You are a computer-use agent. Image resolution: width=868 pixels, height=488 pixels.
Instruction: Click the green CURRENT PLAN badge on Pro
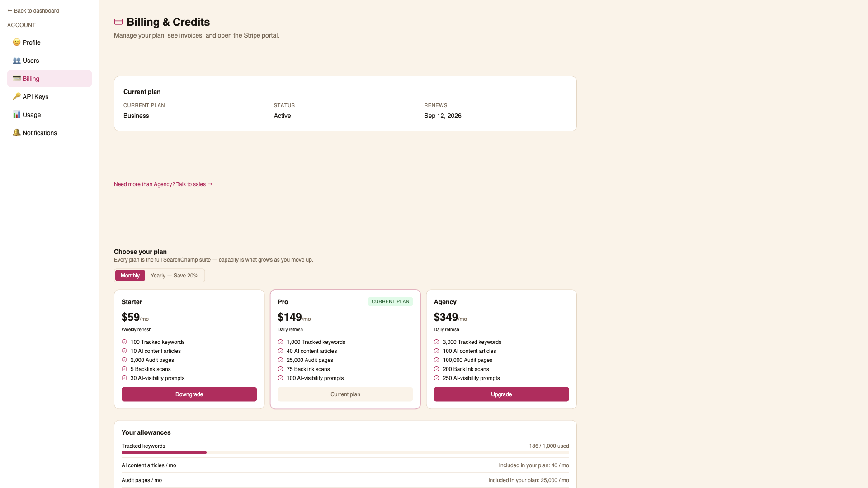(391, 302)
